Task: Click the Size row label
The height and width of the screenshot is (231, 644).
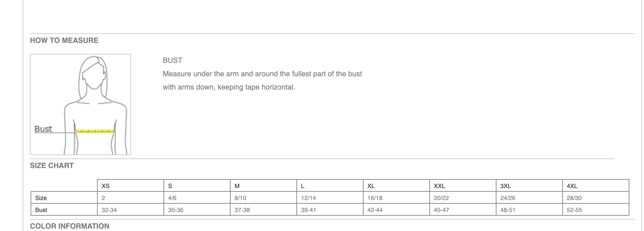Action: pos(64,198)
